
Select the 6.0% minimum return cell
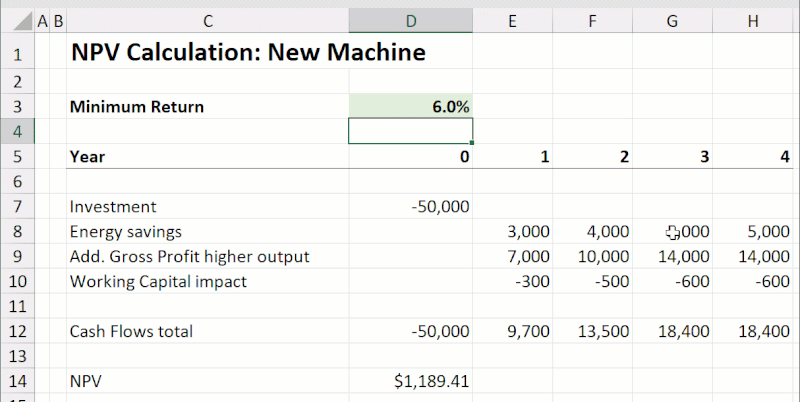click(411, 106)
